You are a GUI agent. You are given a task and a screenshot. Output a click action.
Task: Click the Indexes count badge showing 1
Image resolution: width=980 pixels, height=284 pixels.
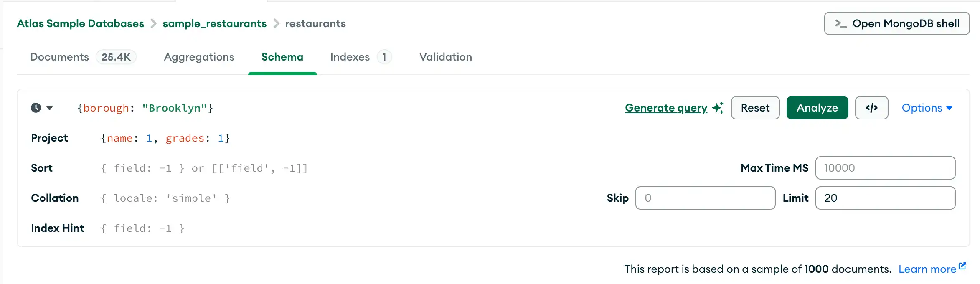coord(384,57)
